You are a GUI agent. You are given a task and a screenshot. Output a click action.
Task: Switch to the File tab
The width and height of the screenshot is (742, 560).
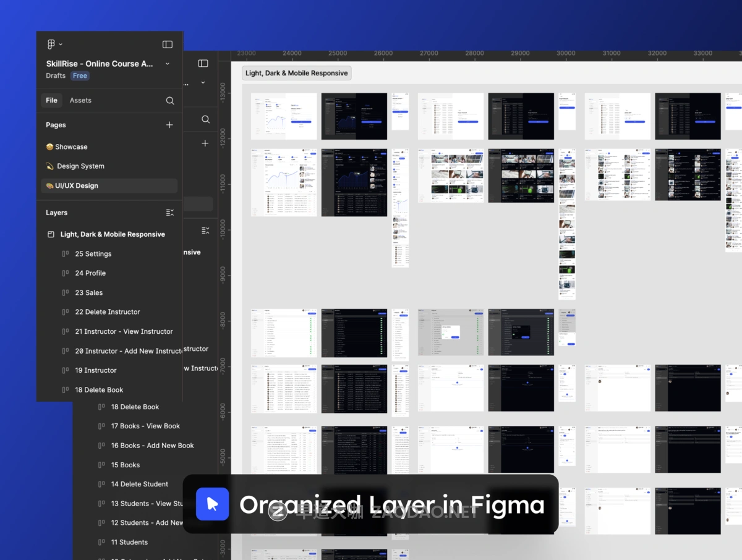(51, 100)
